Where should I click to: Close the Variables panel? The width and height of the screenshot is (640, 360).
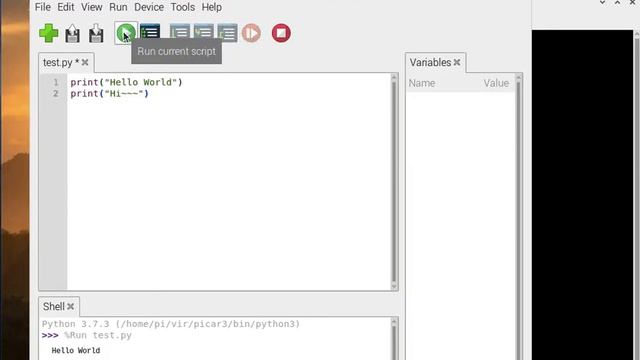click(x=457, y=62)
